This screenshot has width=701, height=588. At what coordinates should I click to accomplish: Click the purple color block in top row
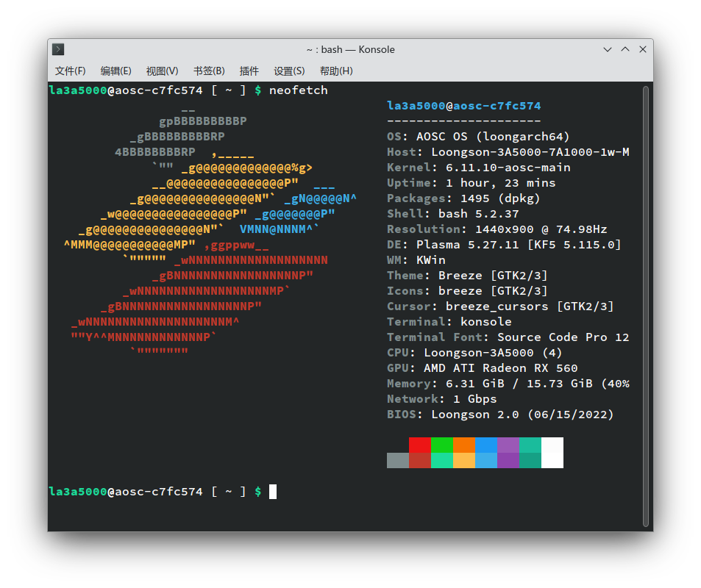[x=508, y=445]
